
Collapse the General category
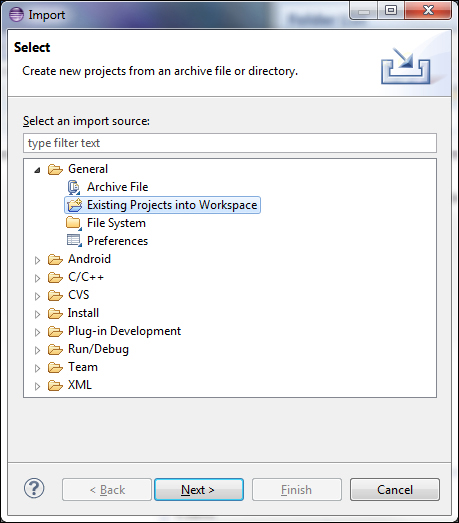[37, 170]
